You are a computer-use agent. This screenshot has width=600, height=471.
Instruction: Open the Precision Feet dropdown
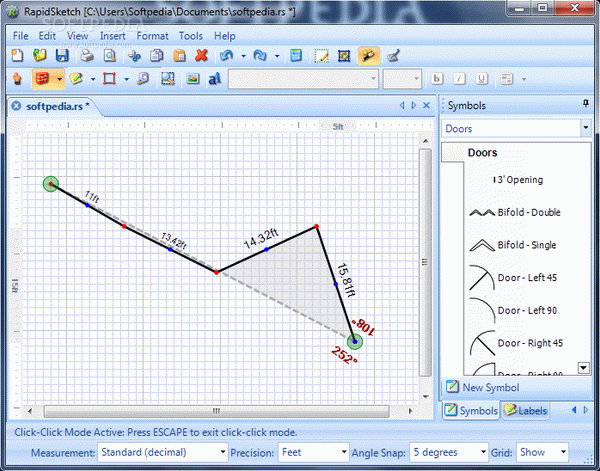tap(313, 453)
